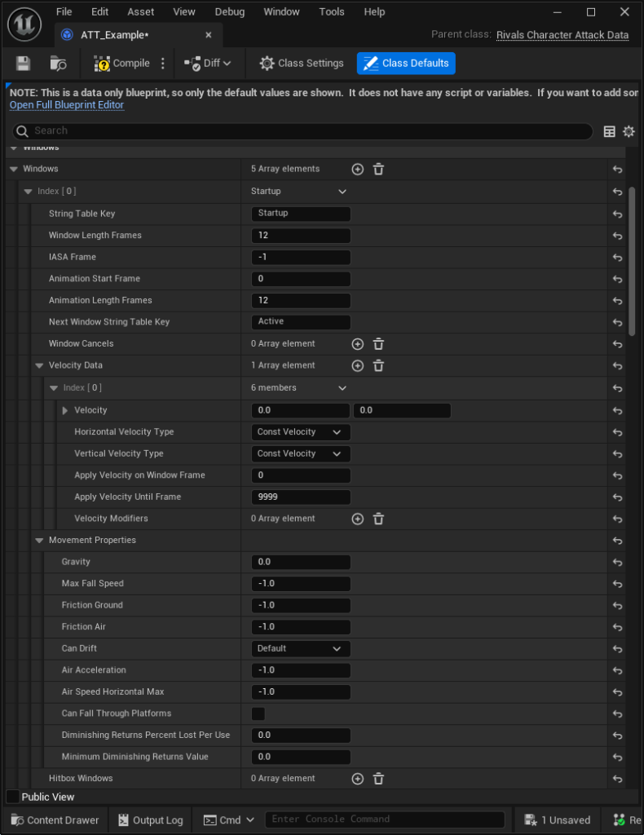The width and height of the screenshot is (644, 835).
Task: Open the Vertical Velocity Type dropdown
Action: coord(301,453)
